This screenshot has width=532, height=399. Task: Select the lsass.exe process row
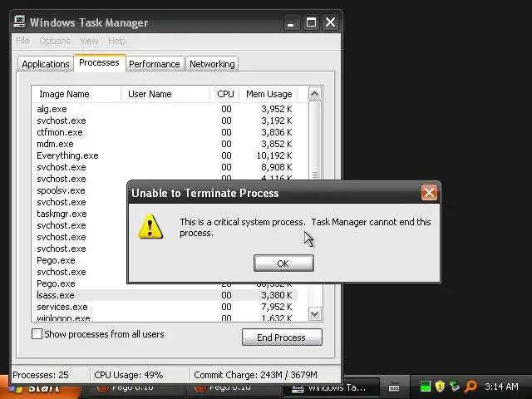tap(166, 295)
